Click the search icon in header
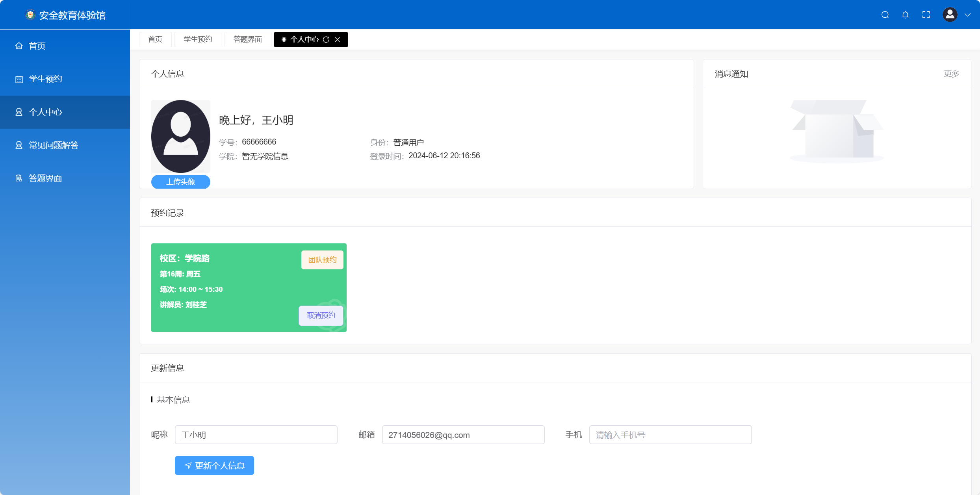Image resolution: width=980 pixels, height=495 pixels. click(885, 15)
